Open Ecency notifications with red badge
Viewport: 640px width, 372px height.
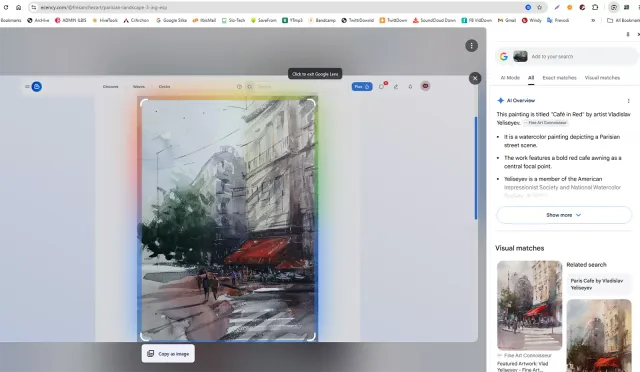click(382, 86)
